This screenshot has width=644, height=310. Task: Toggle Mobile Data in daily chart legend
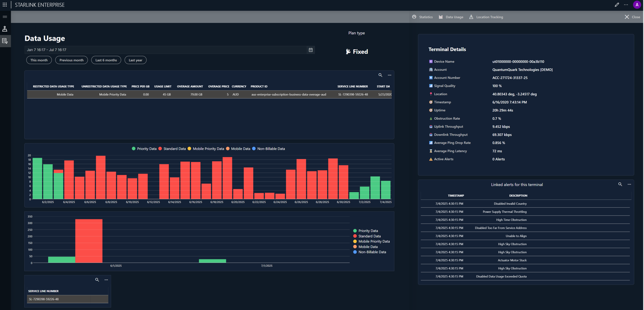pyautogui.click(x=238, y=149)
